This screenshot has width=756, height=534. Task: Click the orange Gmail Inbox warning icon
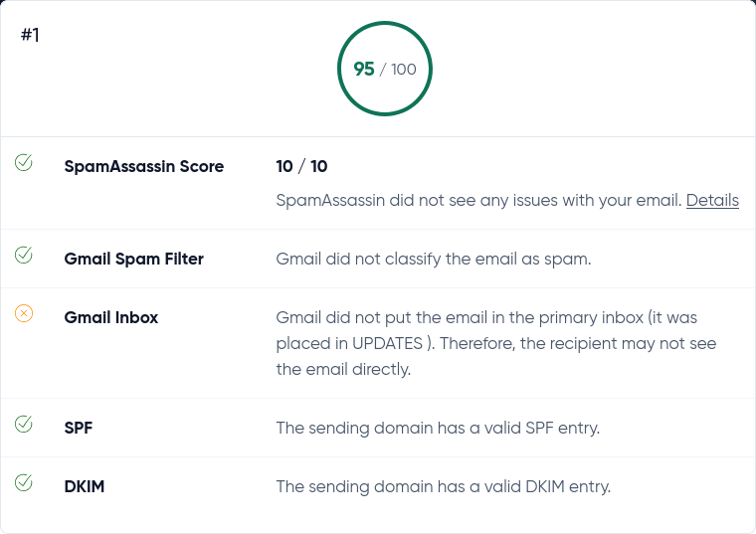click(24, 313)
